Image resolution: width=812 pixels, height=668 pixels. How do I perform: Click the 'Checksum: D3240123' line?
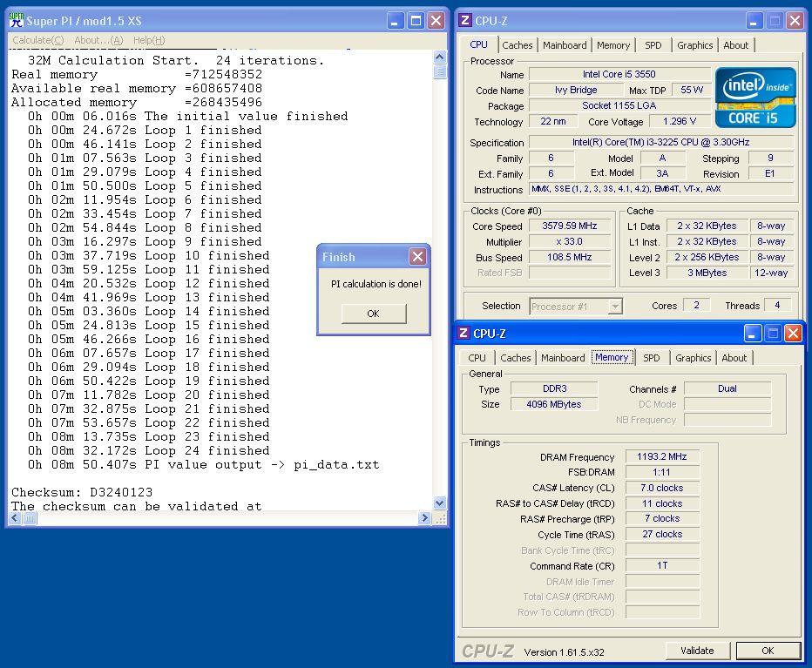pos(82,492)
